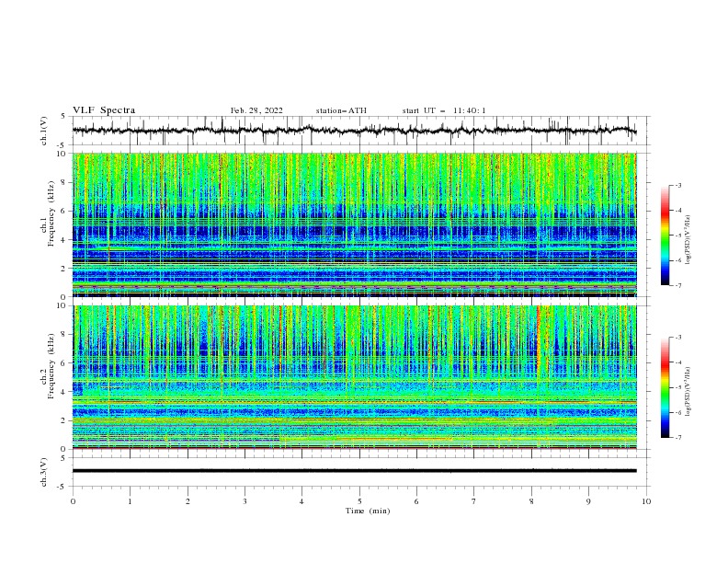Click the ch.2 "Frequency (kHz)" axis label
The height and width of the screenshot is (563, 728).
click(x=51, y=366)
